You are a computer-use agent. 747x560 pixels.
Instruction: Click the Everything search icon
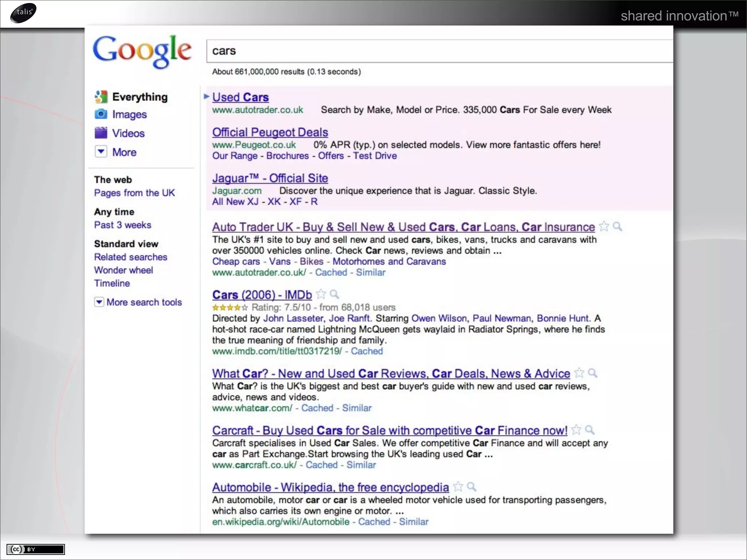coord(101,97)
